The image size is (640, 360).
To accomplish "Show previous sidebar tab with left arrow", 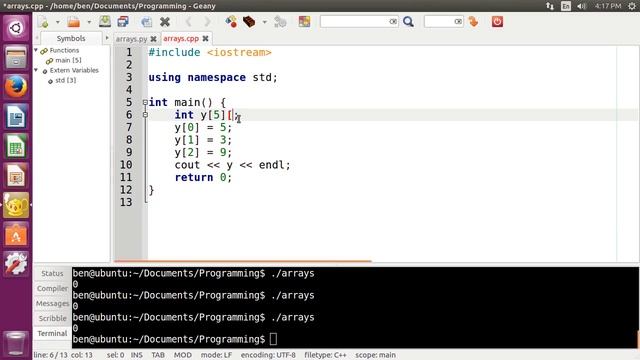I will tap(37, 38).
